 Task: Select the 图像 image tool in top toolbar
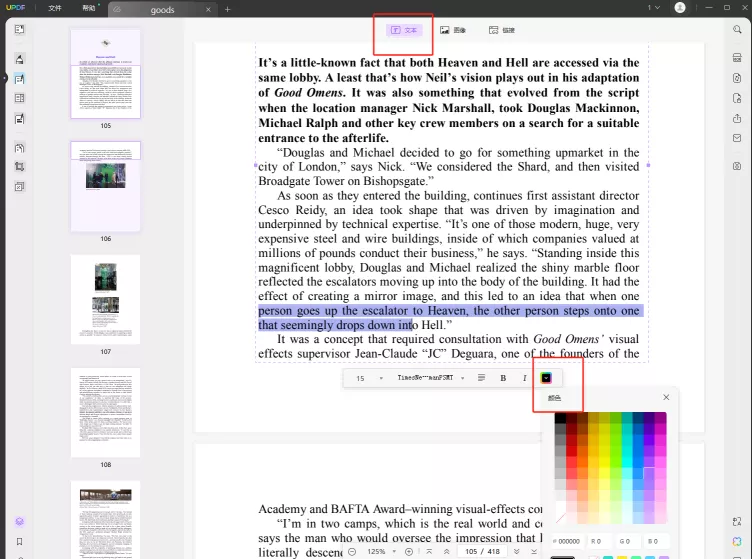453,30
